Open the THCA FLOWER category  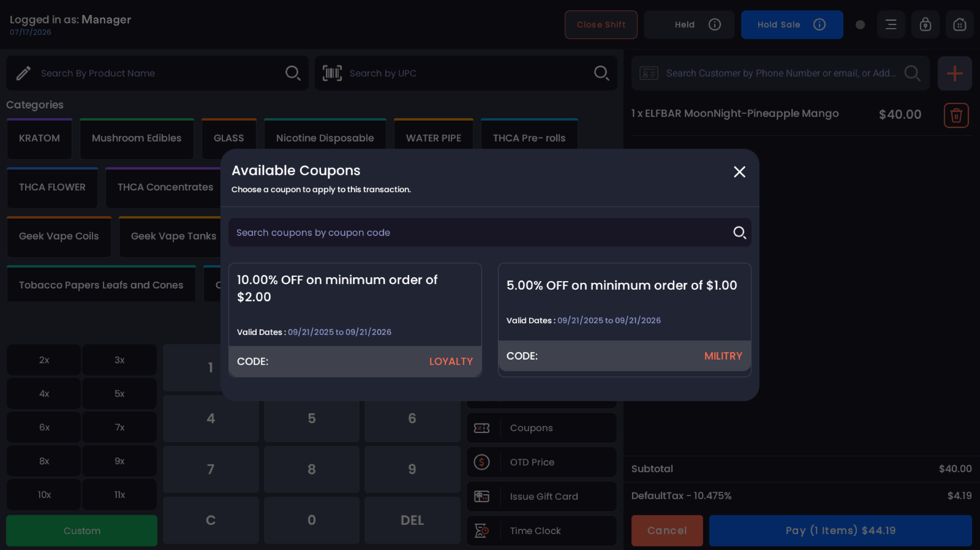click(52, 187)
